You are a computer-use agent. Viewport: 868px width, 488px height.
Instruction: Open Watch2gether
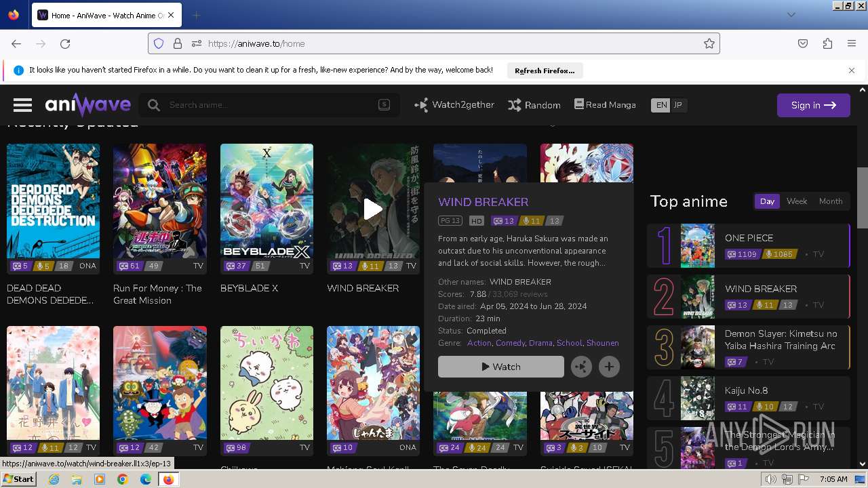[x=454, y=105]
